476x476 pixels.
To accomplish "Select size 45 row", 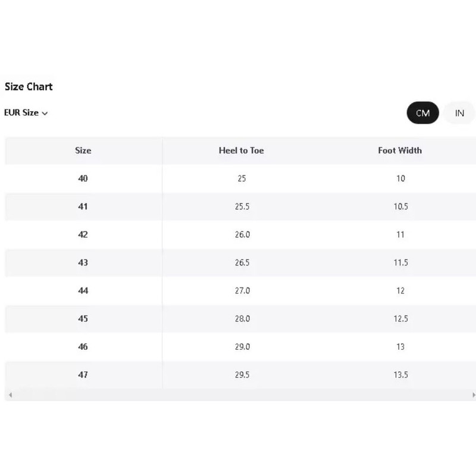I will click(240, 319).
